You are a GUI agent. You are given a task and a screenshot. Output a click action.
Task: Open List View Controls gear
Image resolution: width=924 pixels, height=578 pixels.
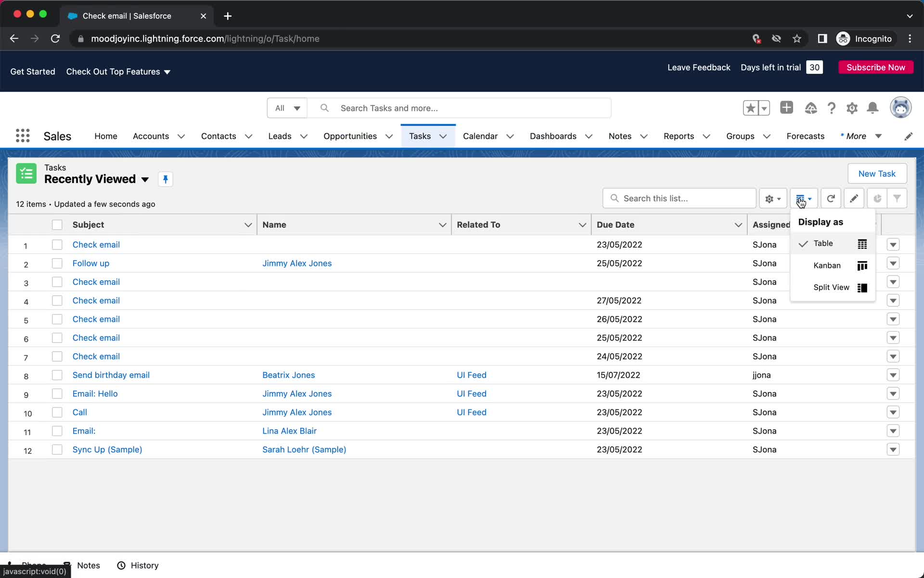[x=773, y=198]
